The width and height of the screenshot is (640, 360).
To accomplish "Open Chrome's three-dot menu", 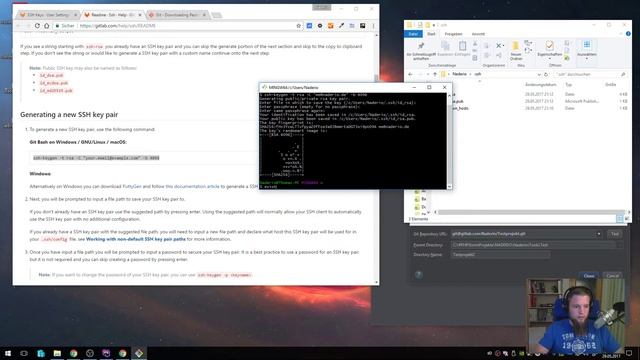I will [373, 26].
